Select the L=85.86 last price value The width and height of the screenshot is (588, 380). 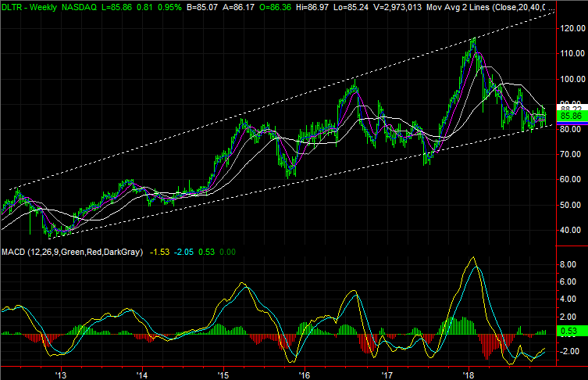coord(116,7)
